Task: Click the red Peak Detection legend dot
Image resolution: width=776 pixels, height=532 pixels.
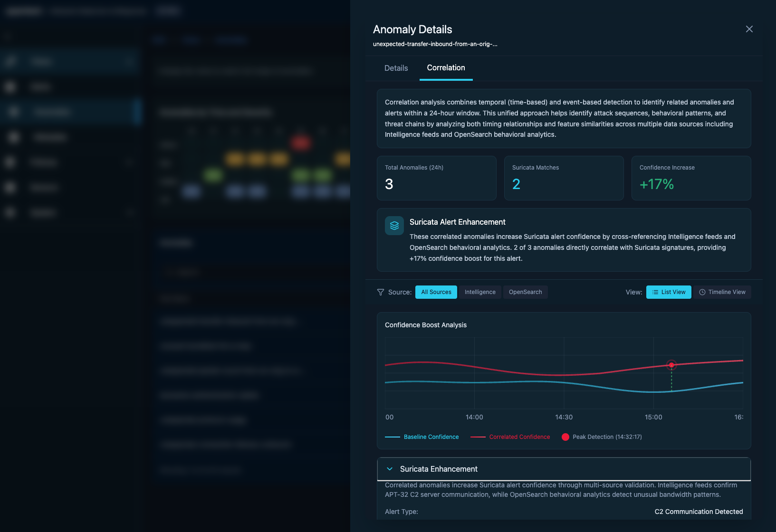Action: pos(565,437)
